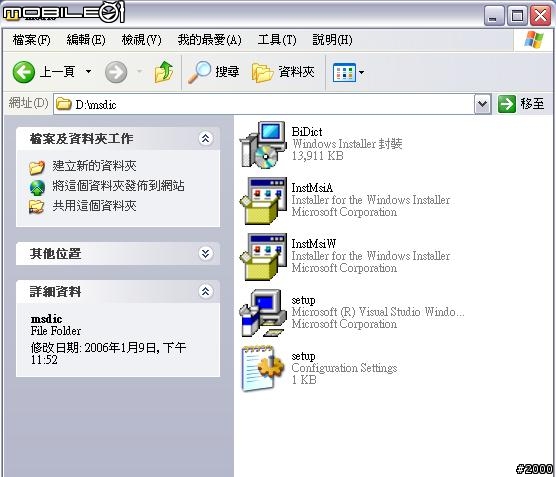Go up one folder level
Image resolution: width=556 pixels, height=477 pixels.
click(x=164, y=72)
